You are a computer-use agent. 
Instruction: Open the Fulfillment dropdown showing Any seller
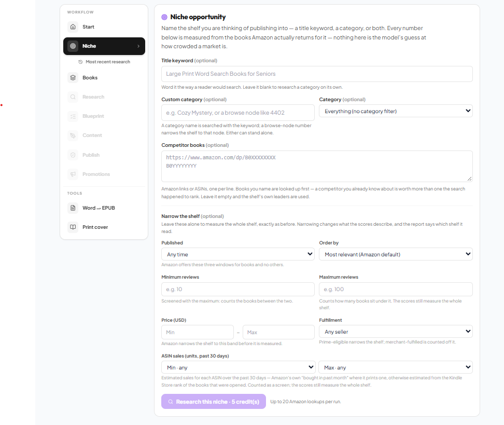pos(396,332)
